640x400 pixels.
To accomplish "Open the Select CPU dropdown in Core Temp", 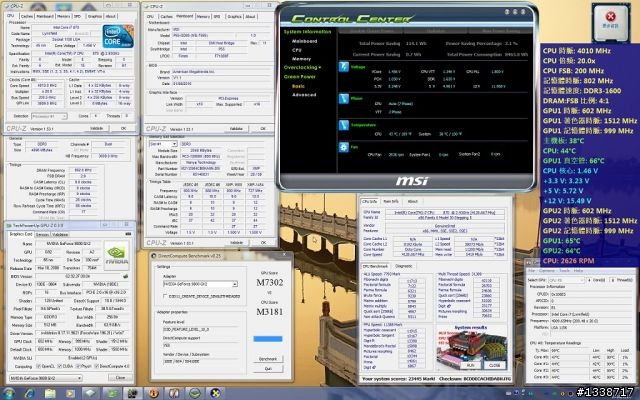I will pyautogui.click(x=567, y=280).
